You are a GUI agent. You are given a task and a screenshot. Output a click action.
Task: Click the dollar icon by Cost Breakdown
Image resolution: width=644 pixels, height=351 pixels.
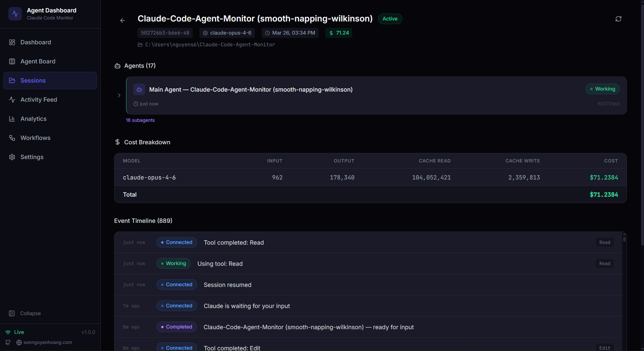pyautogui.click(x=118, y=142)
